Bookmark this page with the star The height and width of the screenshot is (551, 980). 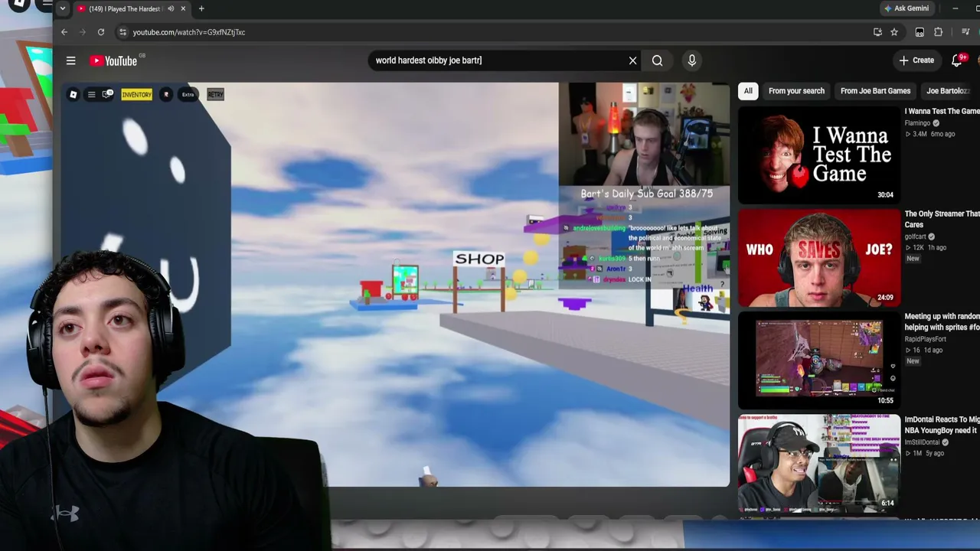tap(894, 32)
